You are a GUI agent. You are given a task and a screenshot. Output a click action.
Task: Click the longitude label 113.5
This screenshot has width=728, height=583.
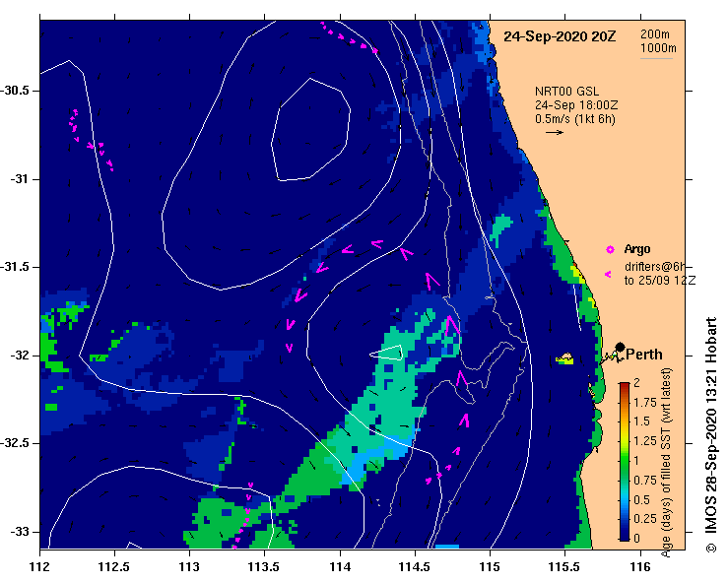click(264, 567)
